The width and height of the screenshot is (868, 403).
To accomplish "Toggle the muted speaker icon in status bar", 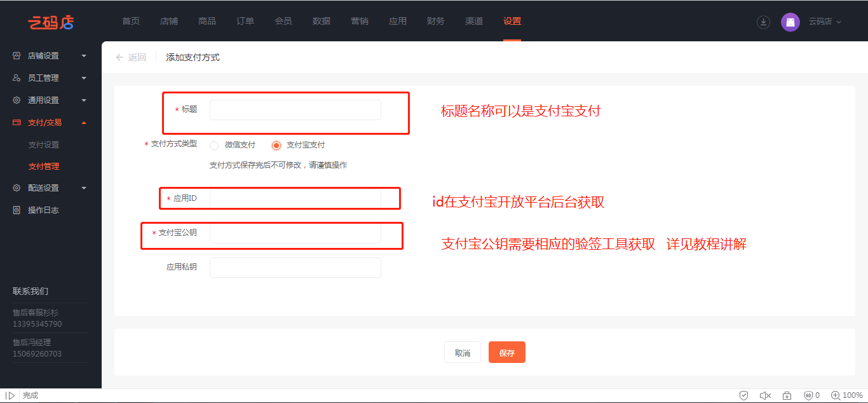I will coord(766,395).
